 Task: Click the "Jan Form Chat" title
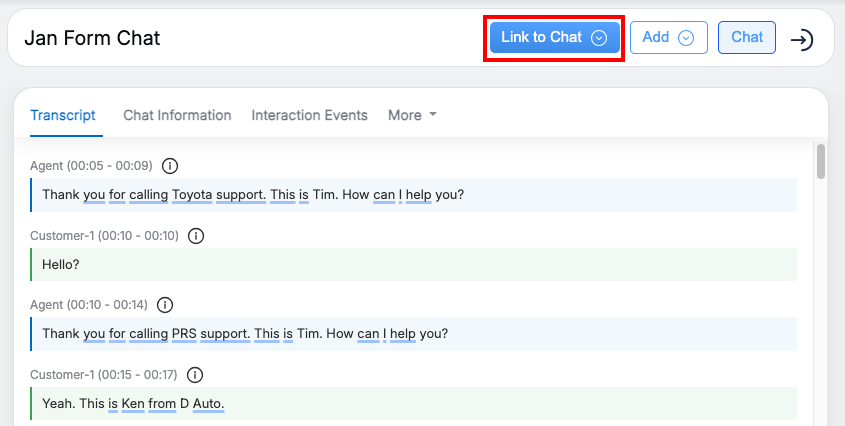click(x=92, y=38)
